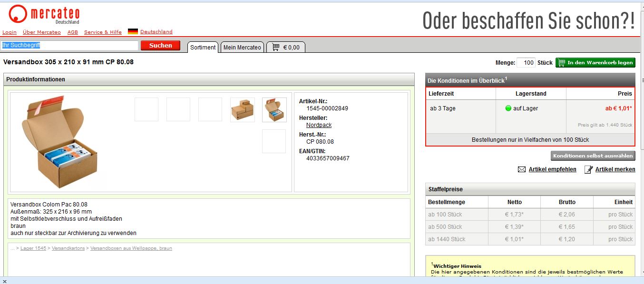Open the Login link
The image size is (644, 284).
click(10, 32)
